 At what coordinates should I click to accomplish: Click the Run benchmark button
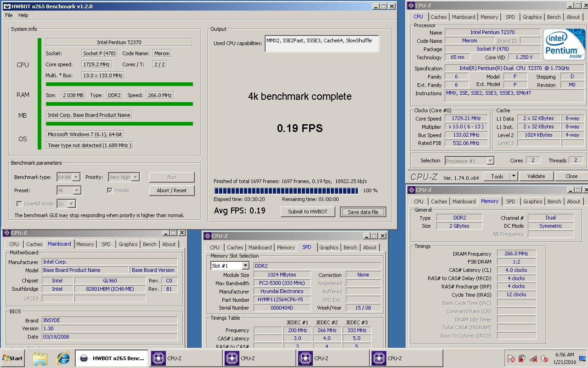click(x=172, y=177)
